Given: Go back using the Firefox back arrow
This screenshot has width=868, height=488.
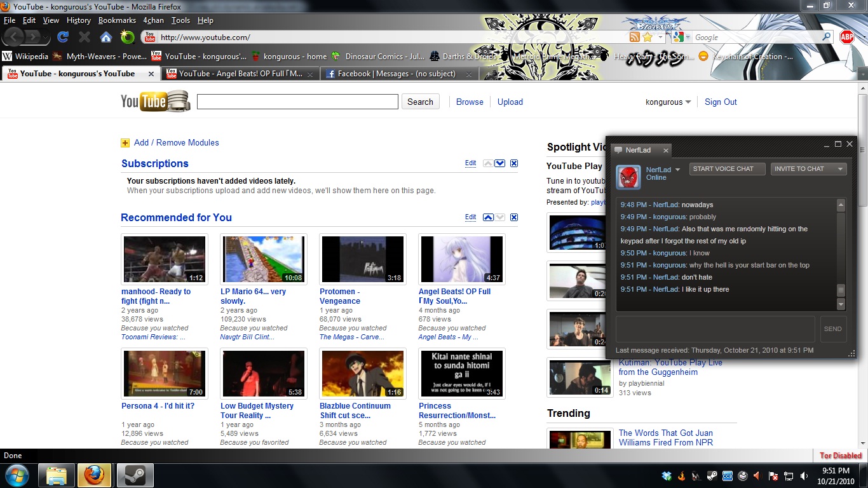Looking at the screenshot, I should point(15,37).
